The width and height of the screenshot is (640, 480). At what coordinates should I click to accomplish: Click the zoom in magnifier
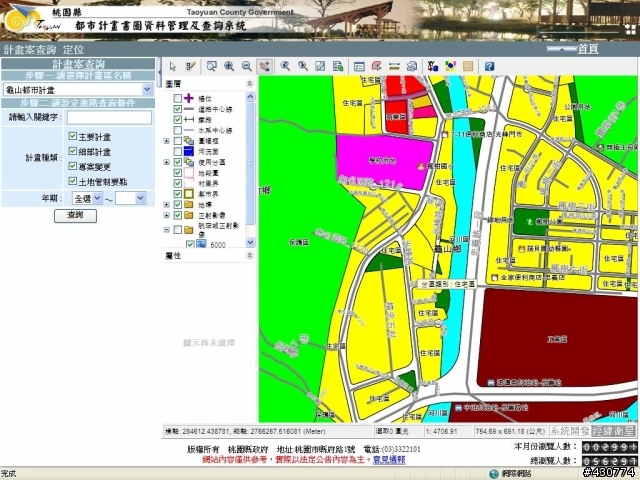pyautogui.click(x=229, y=66)
